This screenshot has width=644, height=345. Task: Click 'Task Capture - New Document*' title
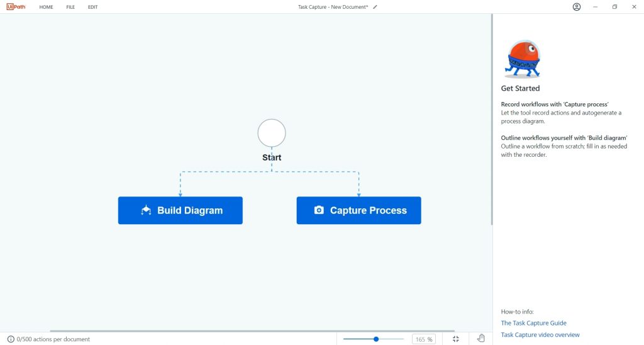pyautogui.click(x=333, y=7)
